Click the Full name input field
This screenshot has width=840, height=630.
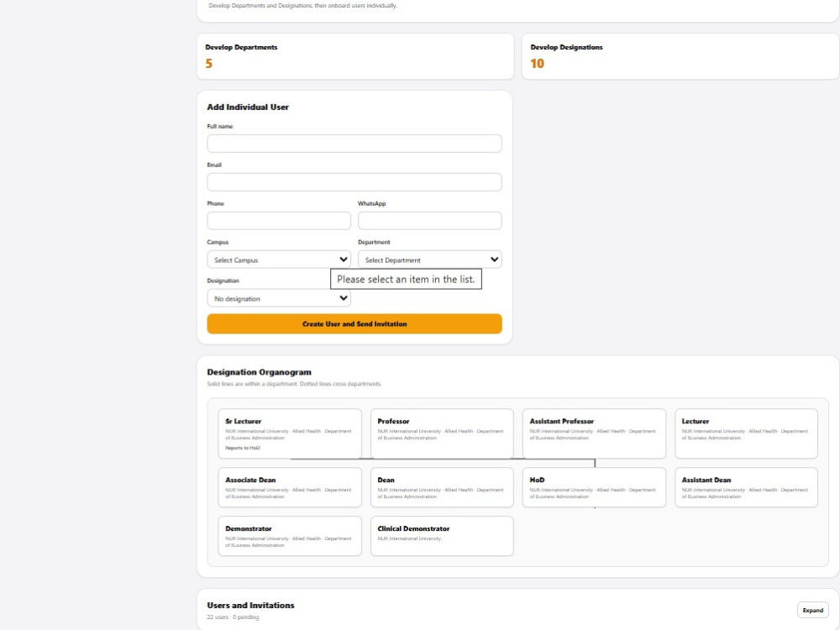(354, 144)
